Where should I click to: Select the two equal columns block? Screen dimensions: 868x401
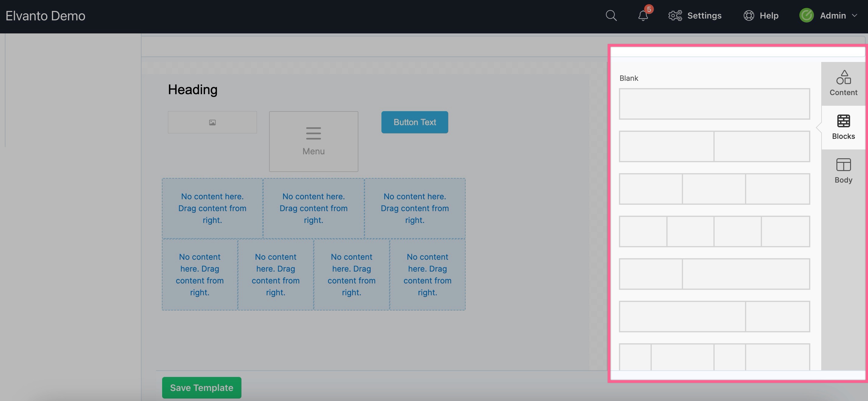click(x=714, y=146)
